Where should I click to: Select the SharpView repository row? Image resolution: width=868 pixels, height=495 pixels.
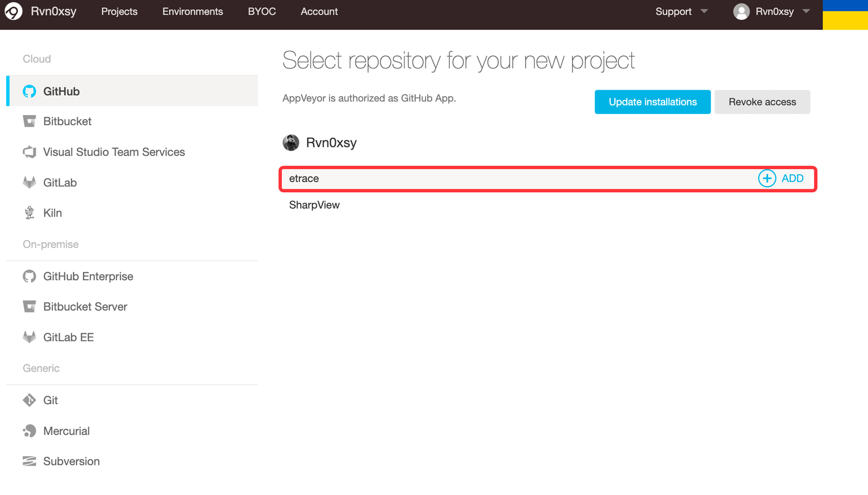(315, 205)
